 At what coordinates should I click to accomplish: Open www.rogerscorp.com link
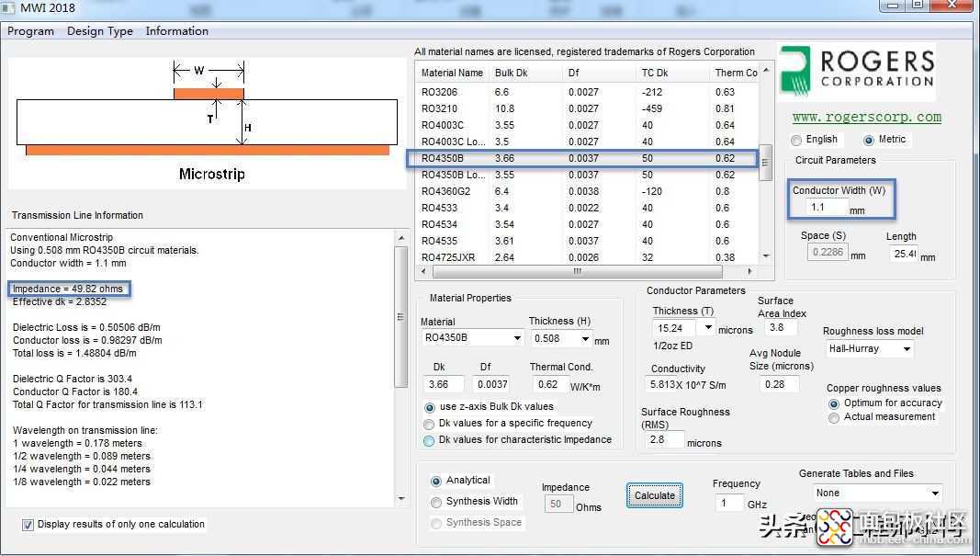(x=867, y=117)
